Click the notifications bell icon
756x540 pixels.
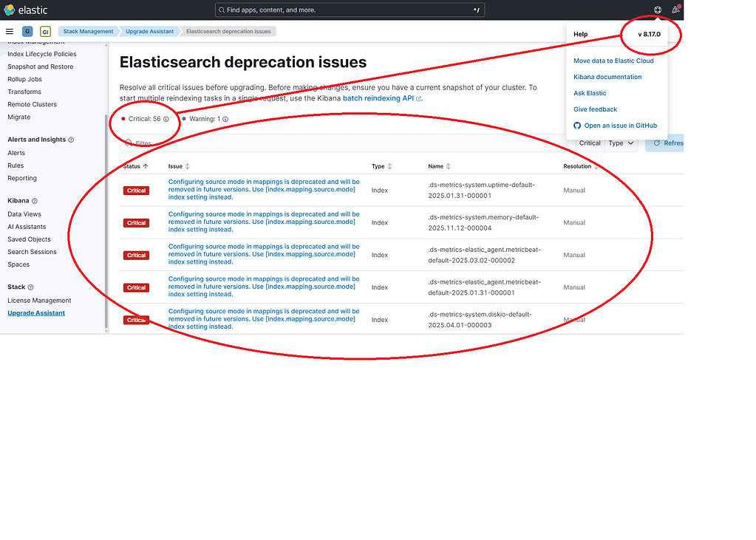click(x=674, y=10)
